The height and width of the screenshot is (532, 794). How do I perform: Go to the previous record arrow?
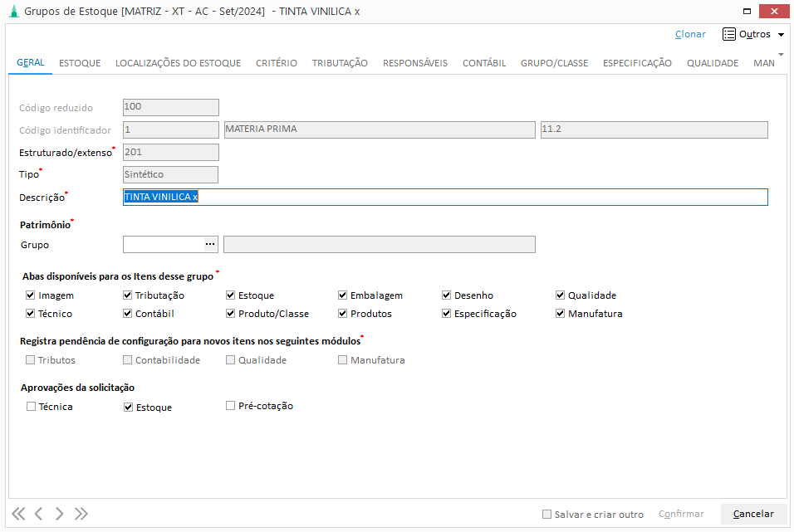tap(38, 514)
